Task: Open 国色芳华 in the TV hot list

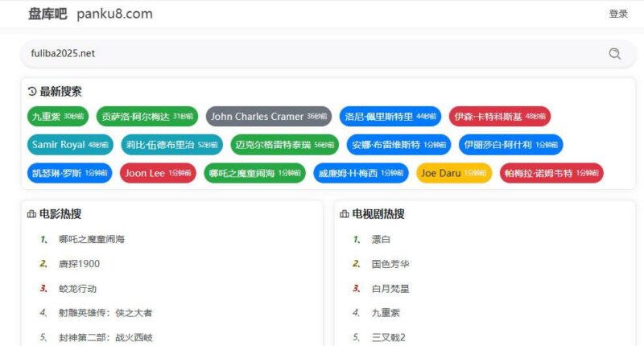Action: tap(390, 264)
